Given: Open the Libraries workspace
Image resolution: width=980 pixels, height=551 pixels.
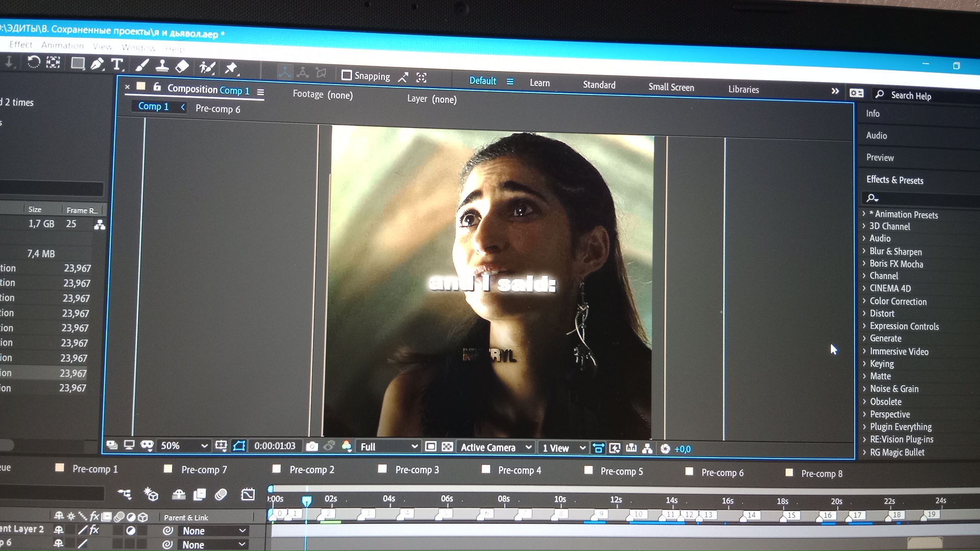Looking at the screenshot, I should click(743, 89).
